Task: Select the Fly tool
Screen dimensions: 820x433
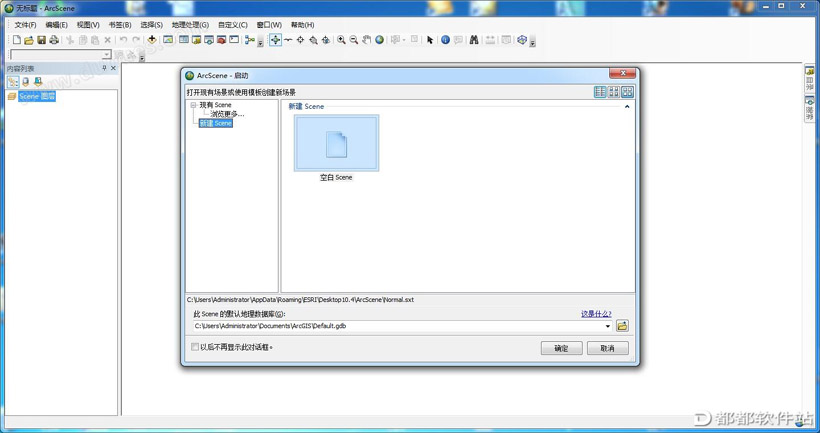Action: point(288,40)
